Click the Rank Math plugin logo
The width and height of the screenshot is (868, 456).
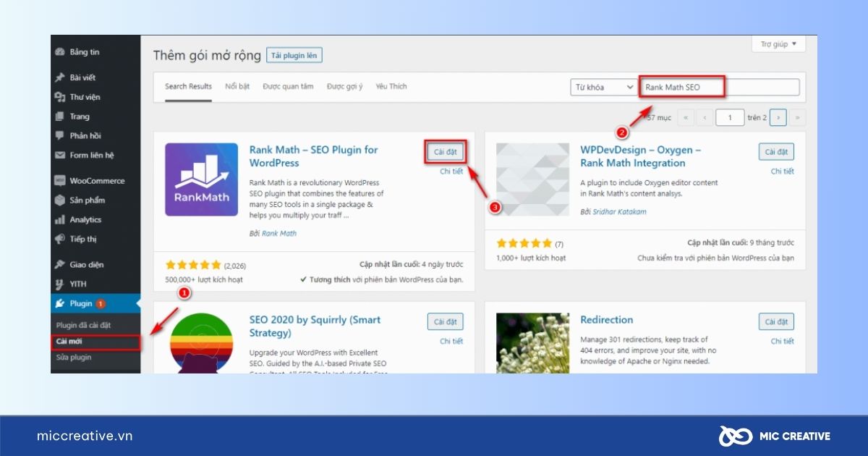[201, 180]
